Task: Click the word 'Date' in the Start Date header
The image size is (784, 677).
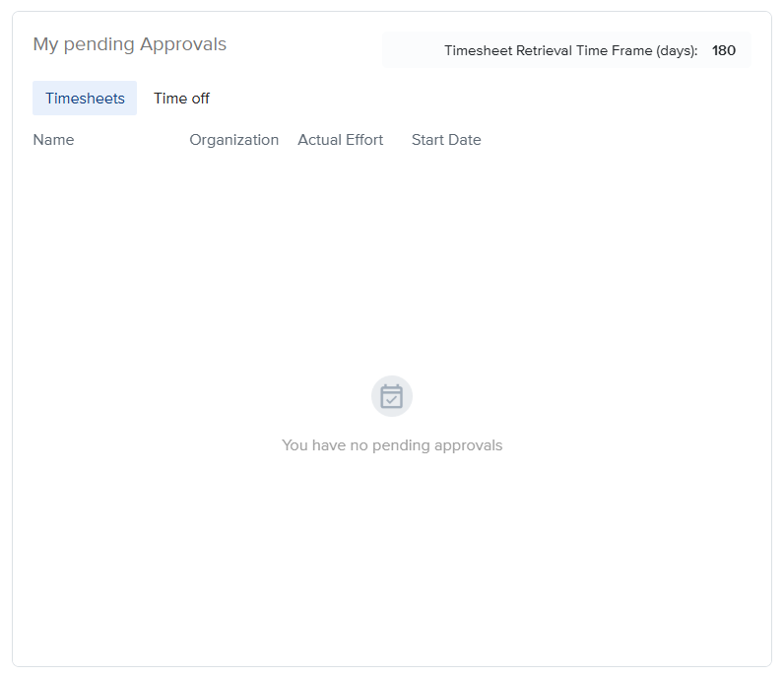Action: pyautogui.click(x=464, y=140)
